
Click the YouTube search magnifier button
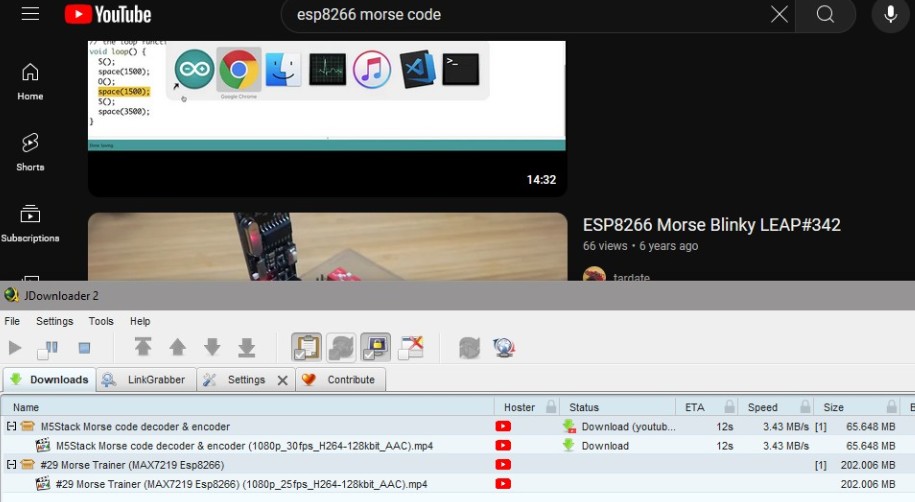click(x=825, y=14)
